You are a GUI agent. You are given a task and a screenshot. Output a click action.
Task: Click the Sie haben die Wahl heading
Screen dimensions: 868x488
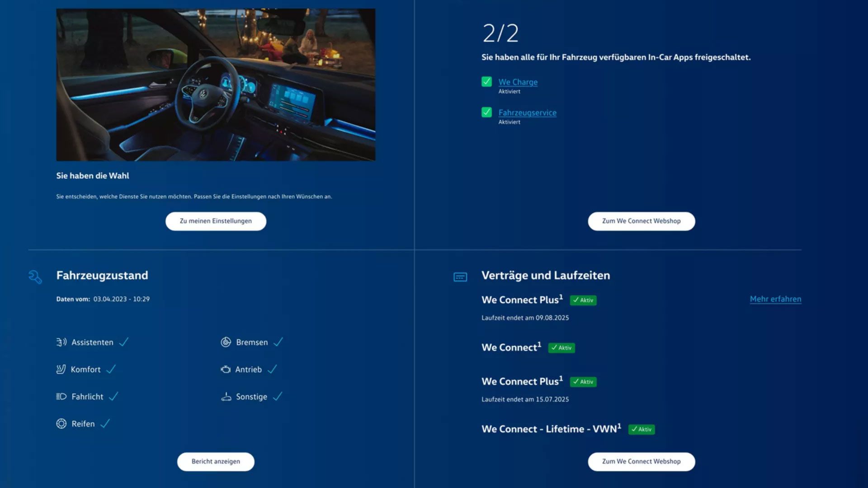pyautogui.click(x=93, y=175)
